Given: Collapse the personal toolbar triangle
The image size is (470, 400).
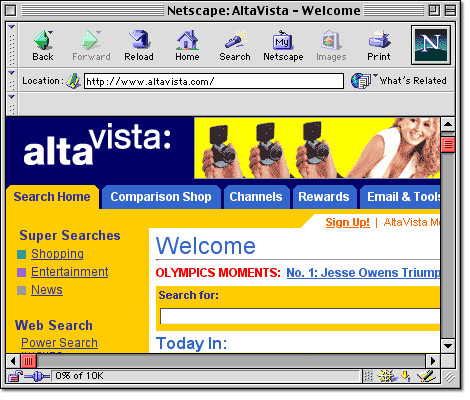Looking at the screenshot, I should (x=12, y=97).
